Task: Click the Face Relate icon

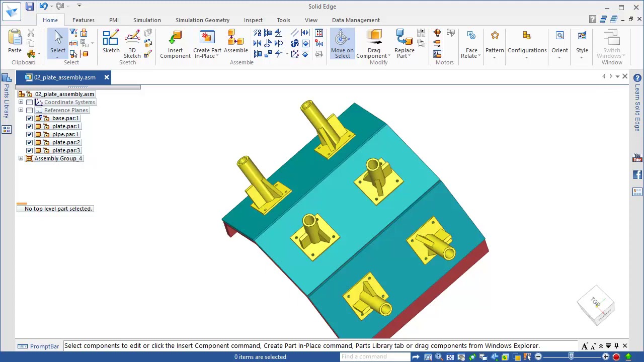Action: pos(471,36)
